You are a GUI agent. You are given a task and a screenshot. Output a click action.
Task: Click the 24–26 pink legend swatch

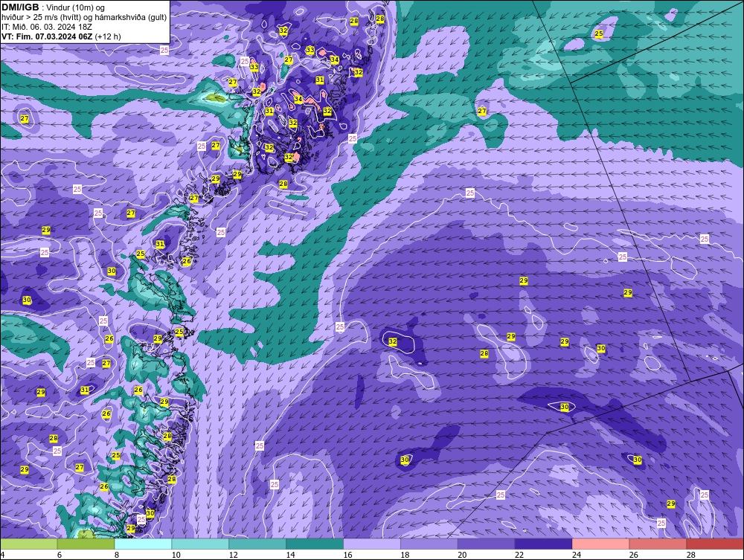coord(600,544)
